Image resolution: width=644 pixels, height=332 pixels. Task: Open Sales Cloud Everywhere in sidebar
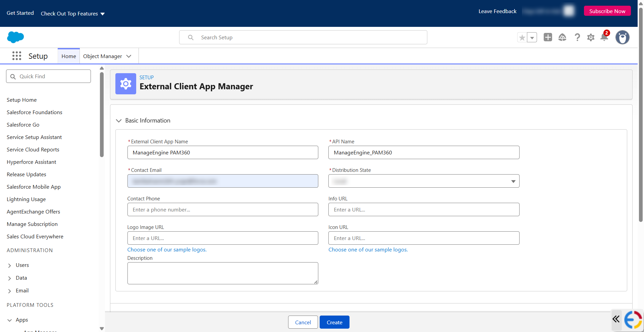pyautogui.click(x=35, y=237)
